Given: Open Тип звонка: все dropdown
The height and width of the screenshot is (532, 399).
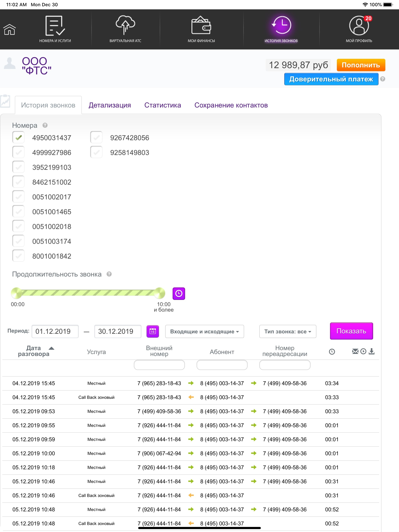Looking at the screenshot, I should point(288,331).
